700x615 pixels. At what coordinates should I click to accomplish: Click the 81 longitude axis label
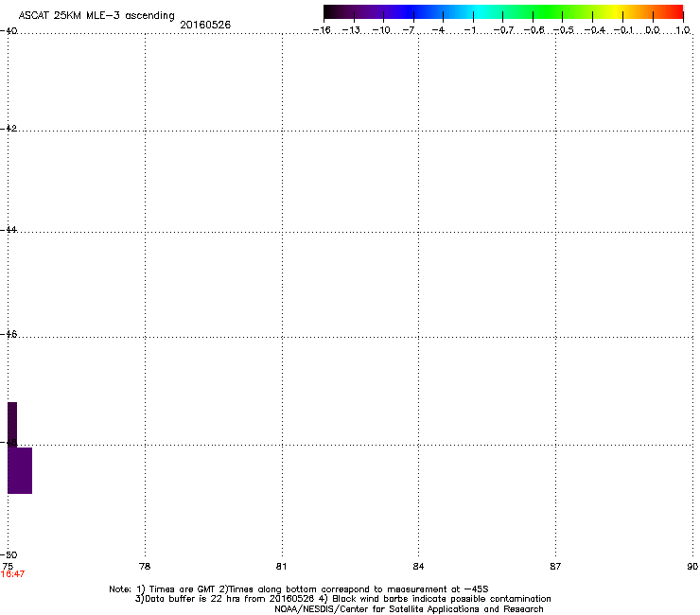(x=281, y=567)
